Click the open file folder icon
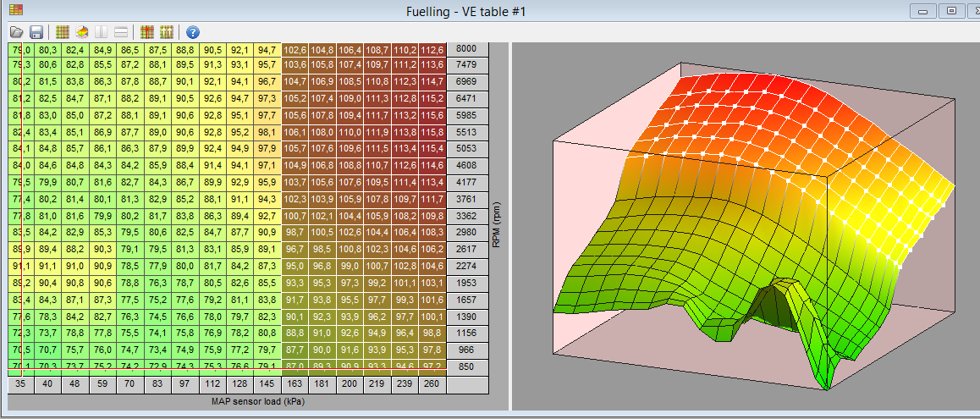980x419 pixels. (x=16, y=32)
